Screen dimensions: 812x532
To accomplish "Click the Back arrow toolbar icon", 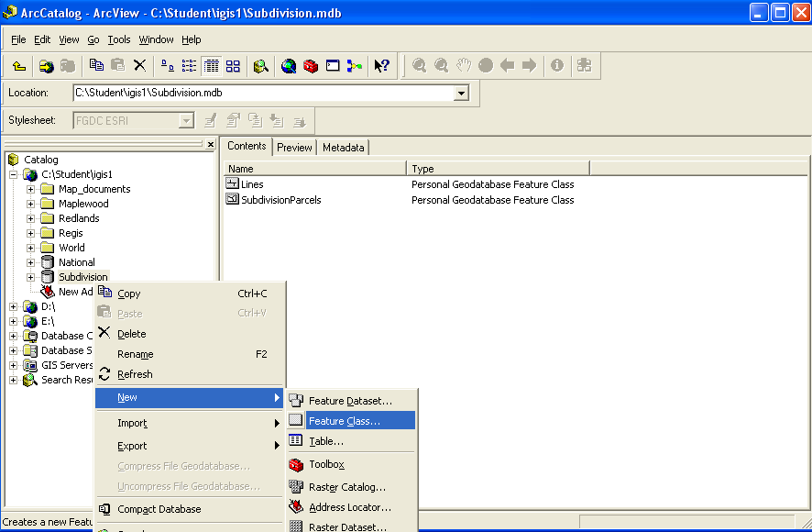I will (508, 65).
